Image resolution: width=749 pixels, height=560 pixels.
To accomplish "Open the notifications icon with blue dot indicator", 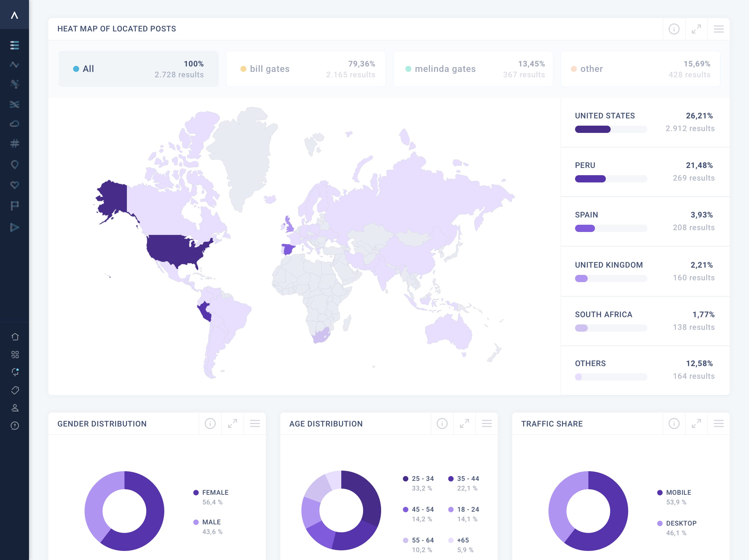I will [x=15, y=372].
